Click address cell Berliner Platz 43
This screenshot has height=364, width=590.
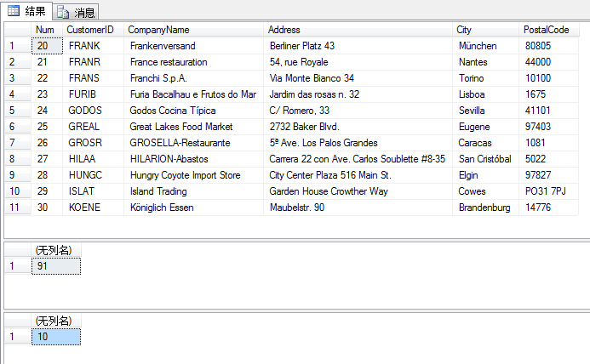click(x=358, y=46)
